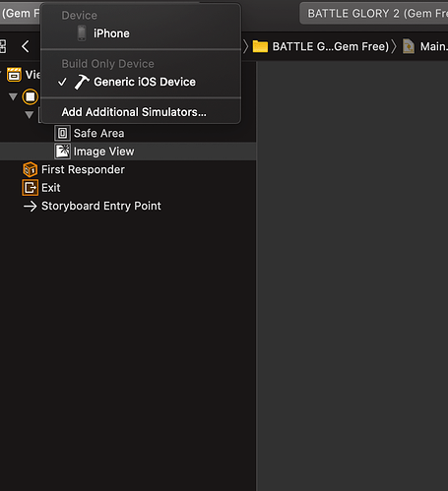Click the View Controller Scene icon
448x491 pixels.
point(14,75)
